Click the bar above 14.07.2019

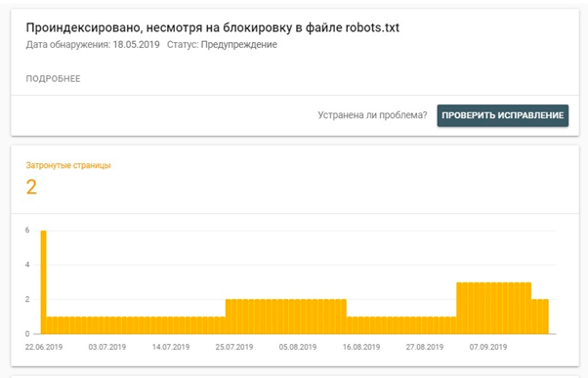pos(171,325)
